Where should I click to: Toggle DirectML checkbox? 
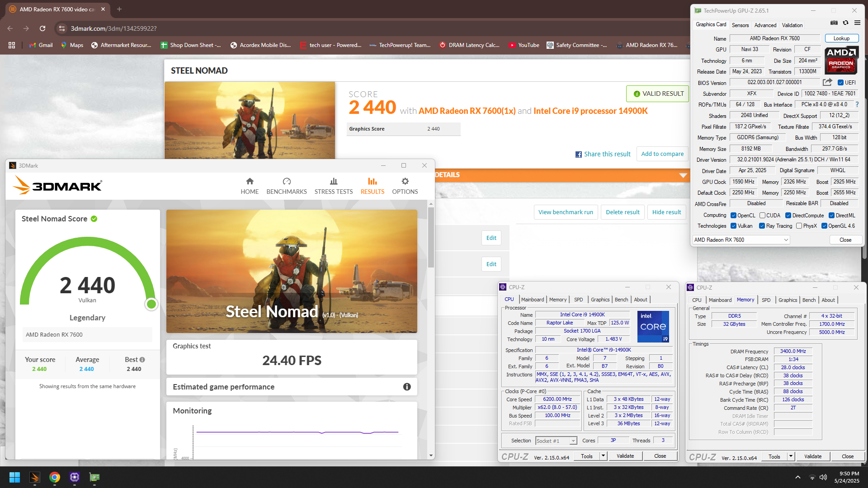(832, 216)
